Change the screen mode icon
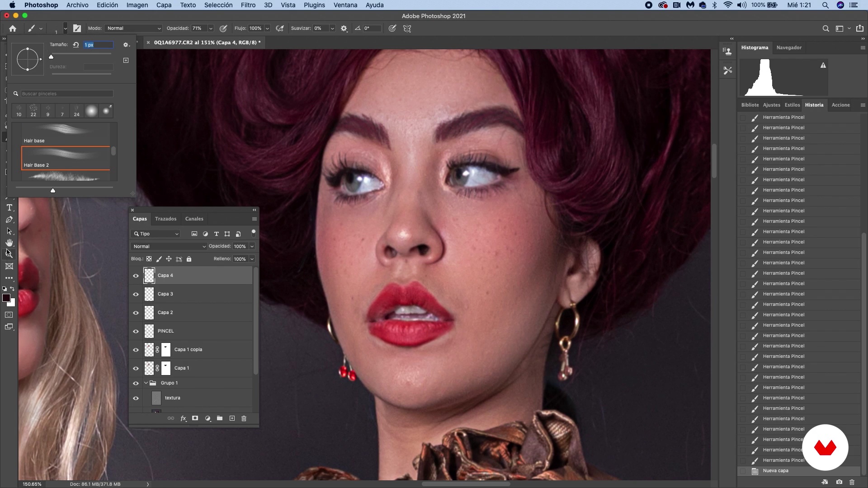 [x=9, y=327]
